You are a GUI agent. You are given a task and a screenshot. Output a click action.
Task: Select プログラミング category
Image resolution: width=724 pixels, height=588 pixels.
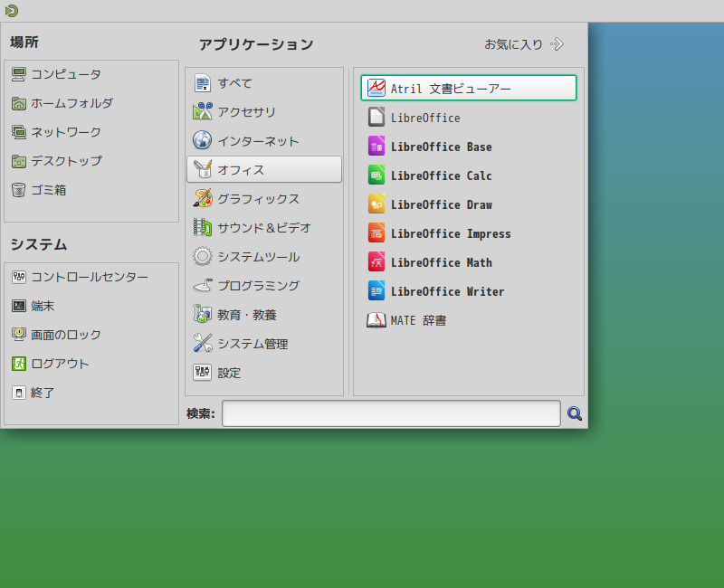coord(264,286)
